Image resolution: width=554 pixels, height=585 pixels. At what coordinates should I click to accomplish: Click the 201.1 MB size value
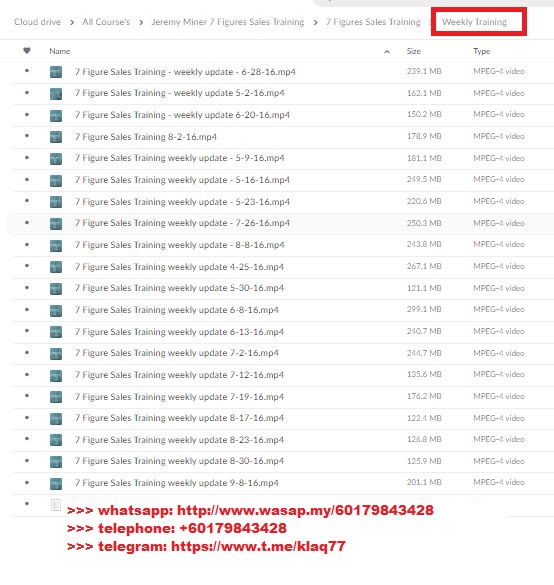pyautogui.click(x=424, y=482)
